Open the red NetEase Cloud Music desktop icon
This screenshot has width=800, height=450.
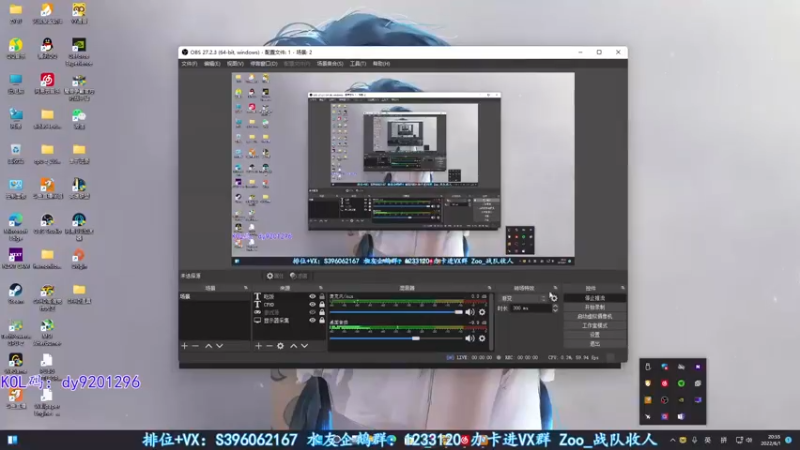tap(47, 84)
